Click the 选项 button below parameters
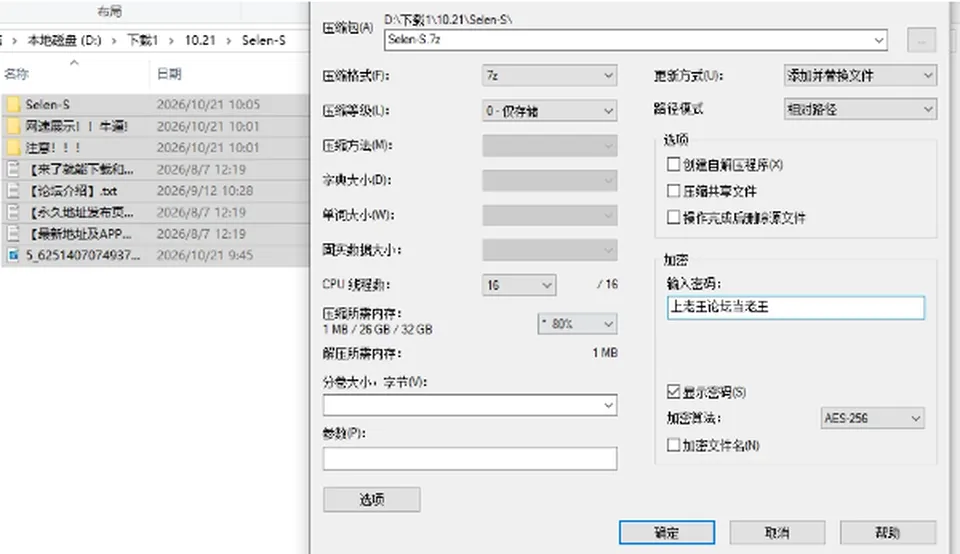 pyautogui.click(x=372, y=500)
